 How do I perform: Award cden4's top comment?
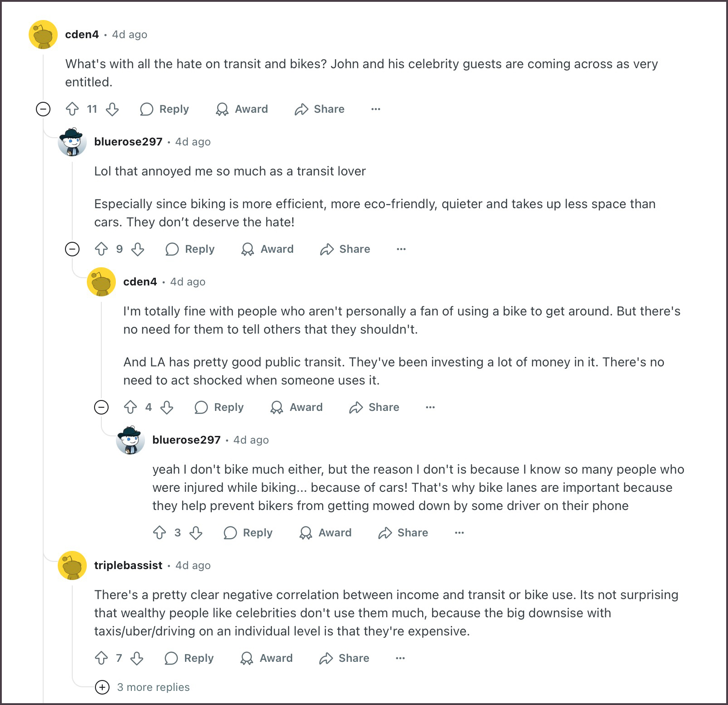point(242,109)
